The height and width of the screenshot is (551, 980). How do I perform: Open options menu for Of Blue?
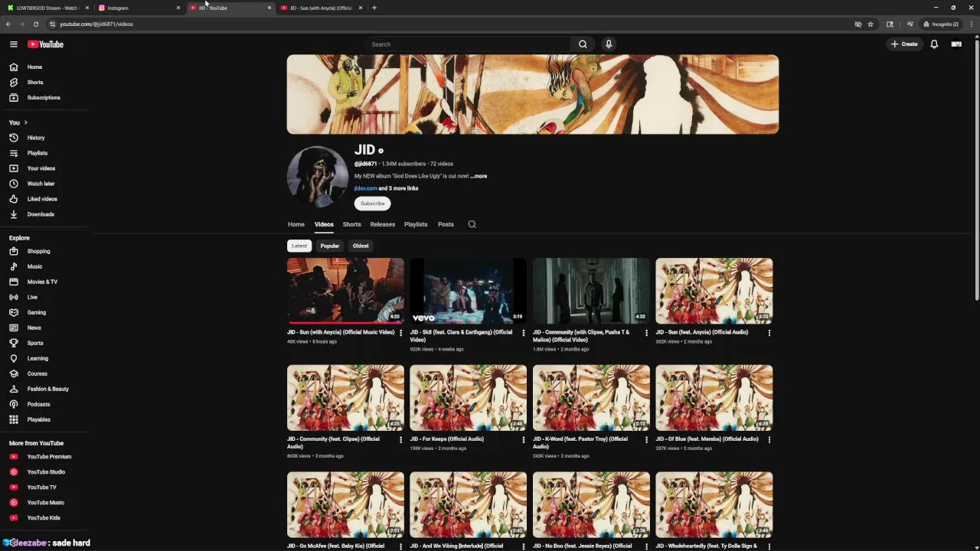click(x=769, y=439)
